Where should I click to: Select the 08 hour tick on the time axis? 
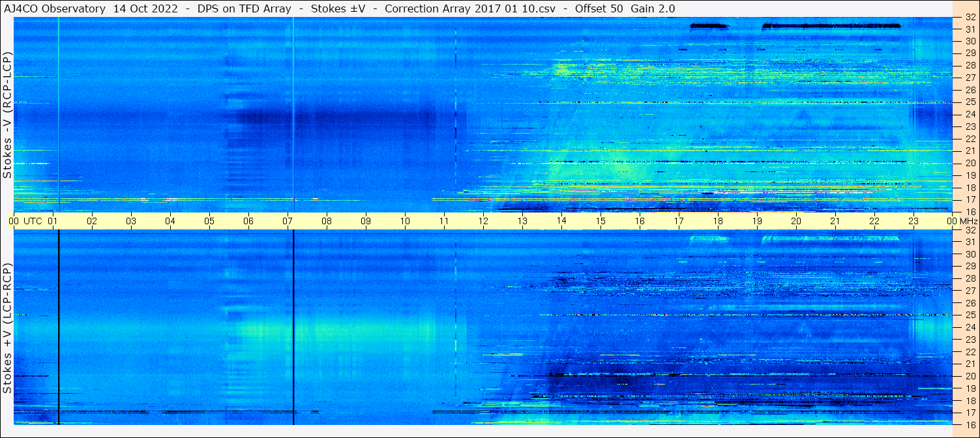(327, 221)
